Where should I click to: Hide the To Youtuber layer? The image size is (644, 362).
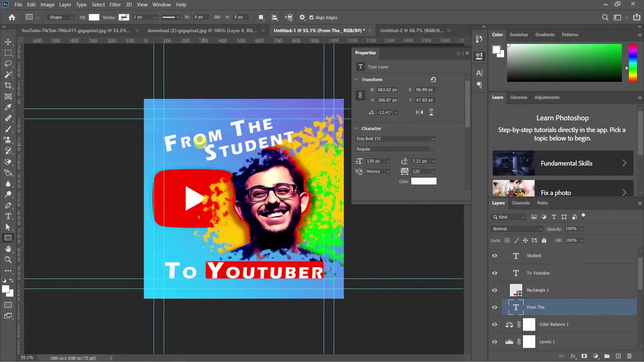pyautogui.click(x=495, y=273)
